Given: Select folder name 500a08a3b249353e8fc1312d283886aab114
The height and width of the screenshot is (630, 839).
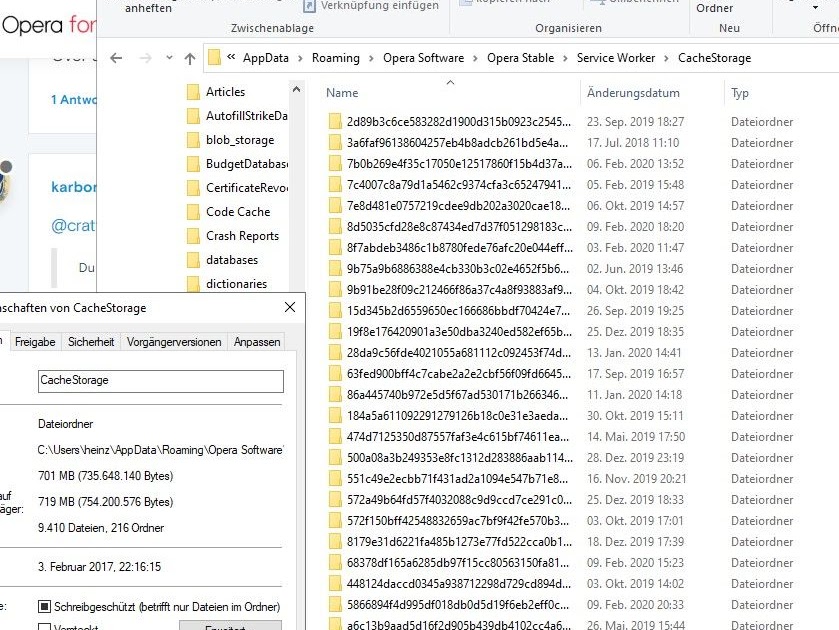Looking at the screenshot, I should click(x=459, y=458).
